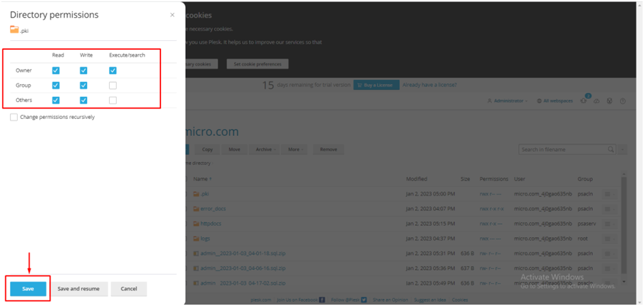The height and width of the screenshot is (306, 644).
Task: Click the Cancel button
Action: click(128, 289)
